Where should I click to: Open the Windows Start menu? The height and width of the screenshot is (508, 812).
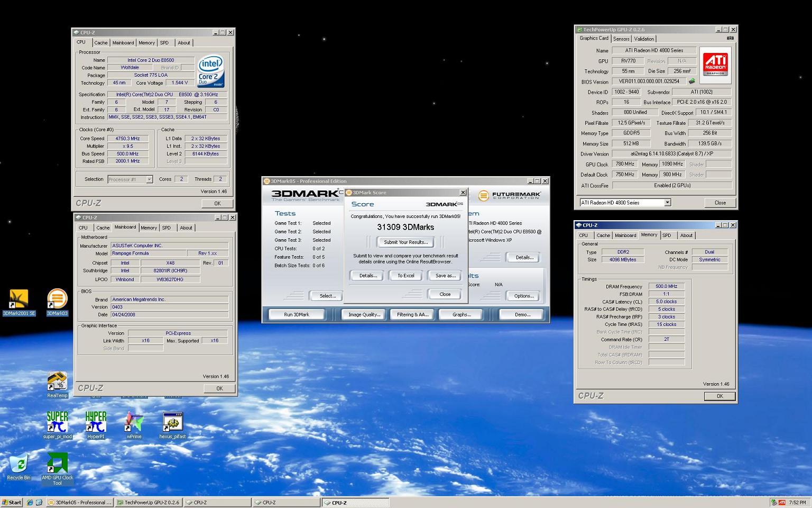(12, 502)
